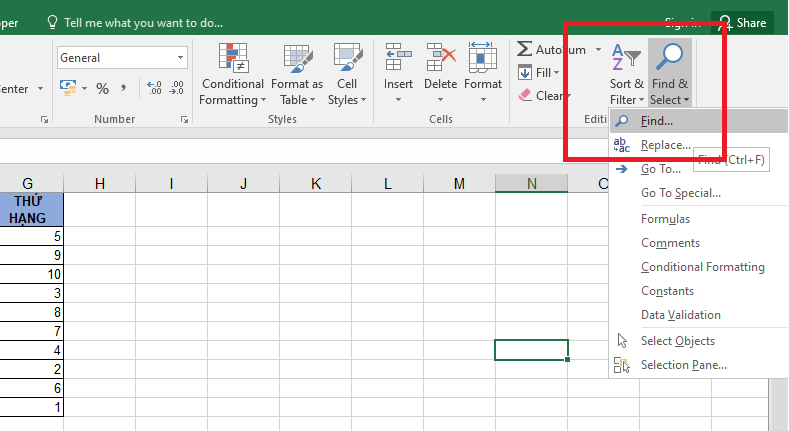Click Accounting Number Format icon

click(x=68, y=88)
